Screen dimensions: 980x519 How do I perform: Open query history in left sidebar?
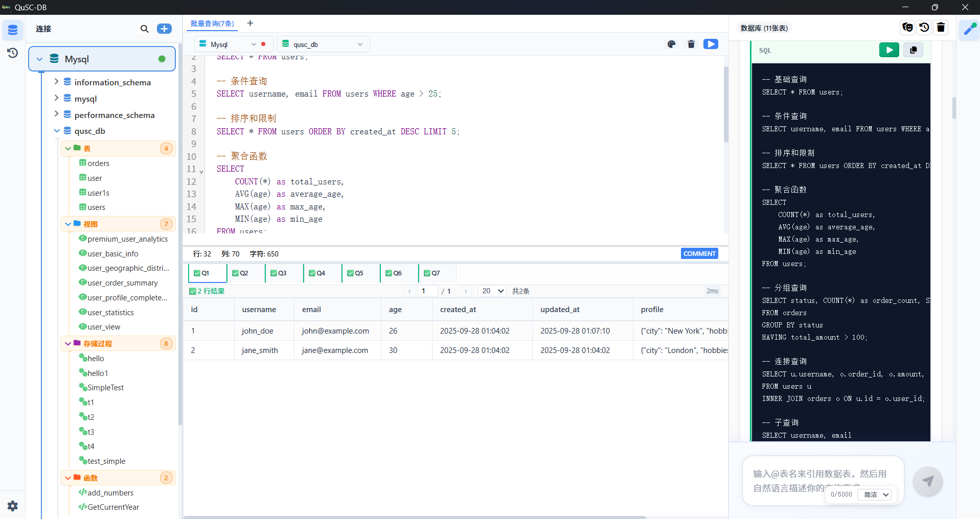[12, 53]
